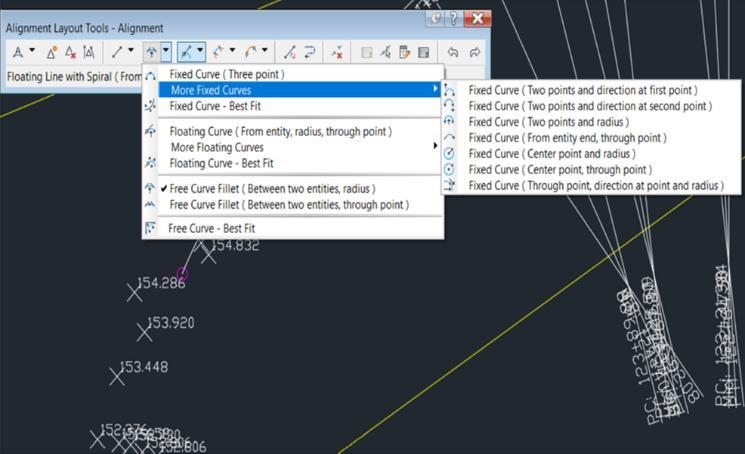Viewport: 745px width, 454px height.
Task: Open the tangent-tangent tool dropdown arrow
Action: tap(32, 49)
